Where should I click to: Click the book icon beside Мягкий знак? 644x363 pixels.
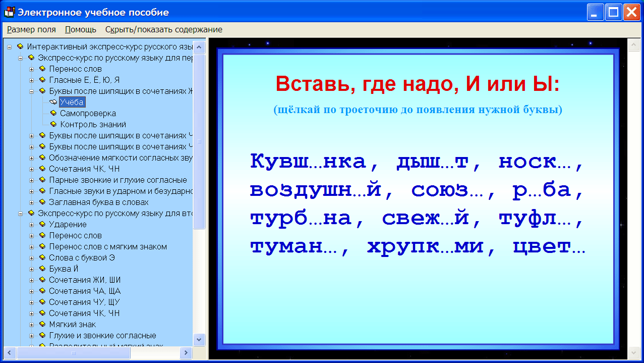pos(43,324)
